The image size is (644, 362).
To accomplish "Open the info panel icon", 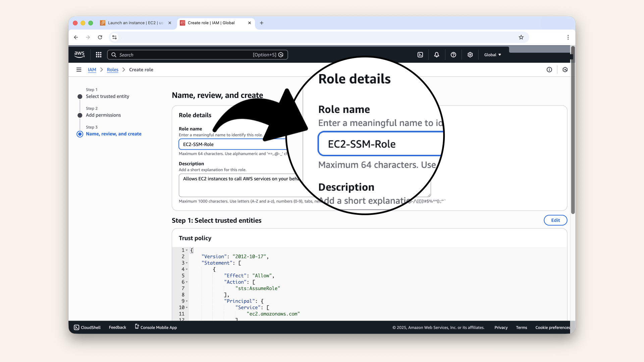I will 549,70.
